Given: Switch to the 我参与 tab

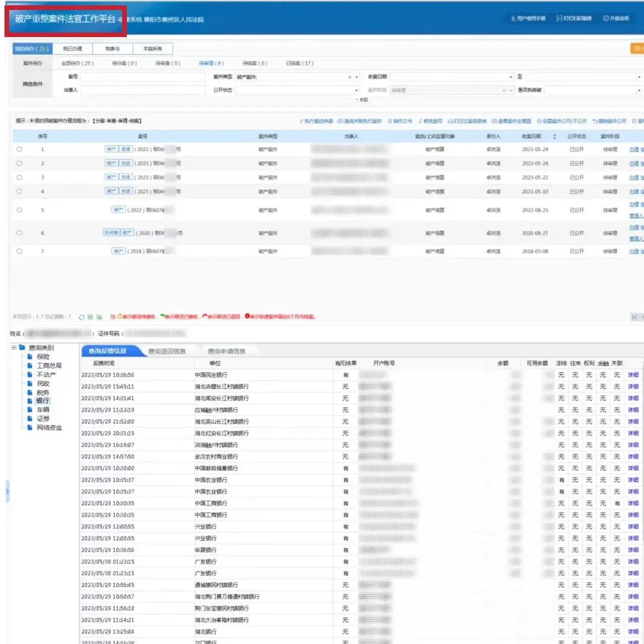Looking at the screenshot, I should pos(113,49).
